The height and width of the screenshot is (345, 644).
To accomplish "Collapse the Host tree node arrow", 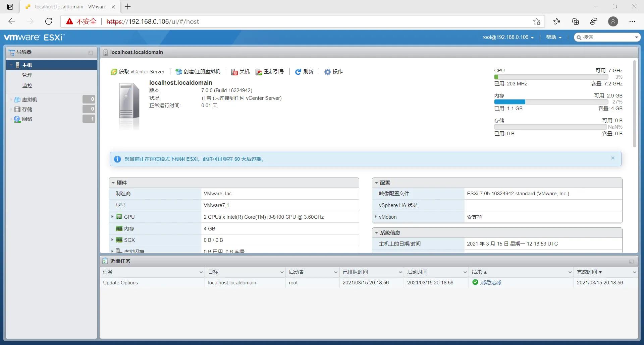I will pyautogui.click(x=11, y=65).
